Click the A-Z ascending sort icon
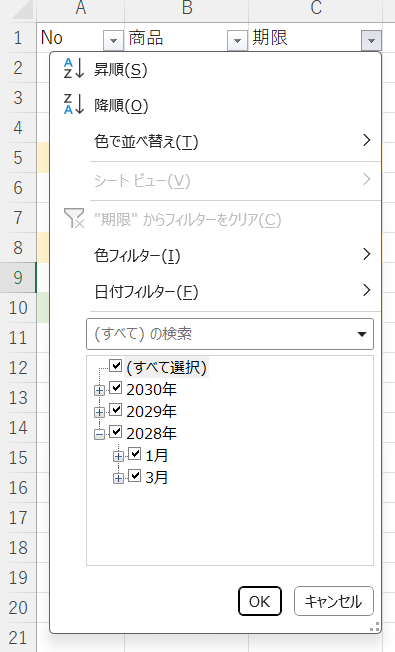Image resolution: width=395 pixels, height=652 pixels. pos(74,69)
